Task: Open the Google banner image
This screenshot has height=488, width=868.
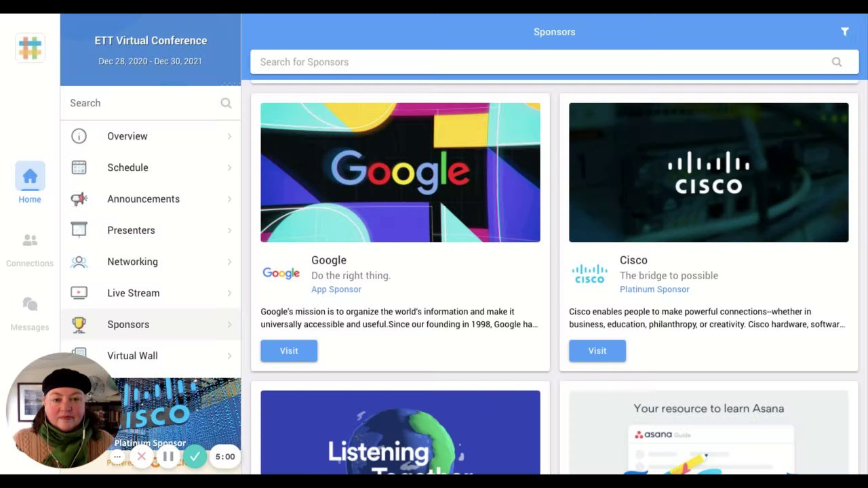Action: (400, 172)
